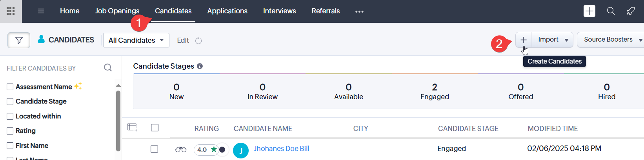
Task: Toggle the hamburger navigation menu
Action: pyautogui.click(x=41, y=11)
